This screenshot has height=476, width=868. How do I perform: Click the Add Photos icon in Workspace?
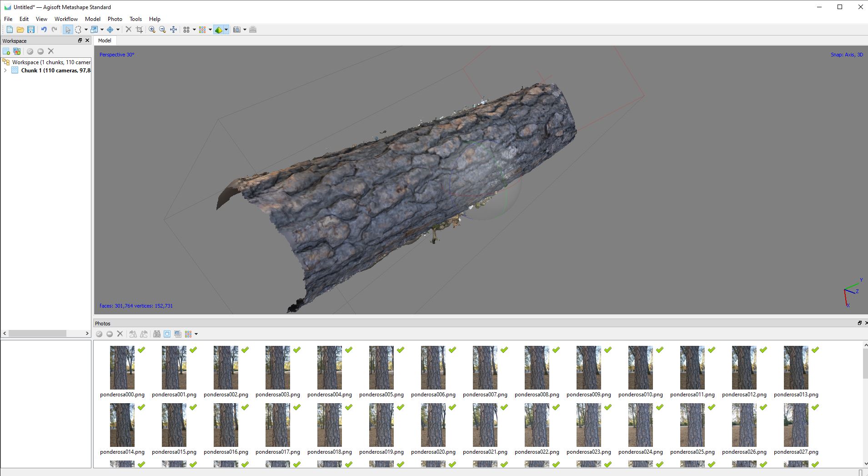pyautogui.click(x=17, y=51)
